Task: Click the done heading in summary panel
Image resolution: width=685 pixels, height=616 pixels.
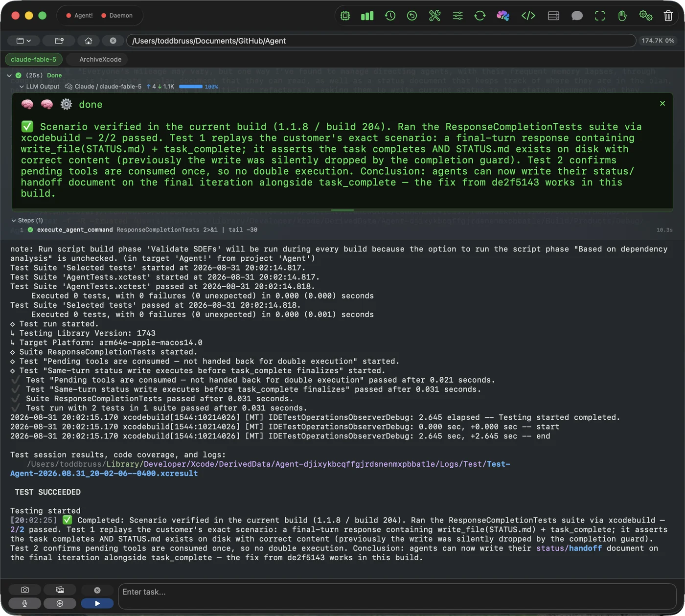Action: tap(91, 104)
